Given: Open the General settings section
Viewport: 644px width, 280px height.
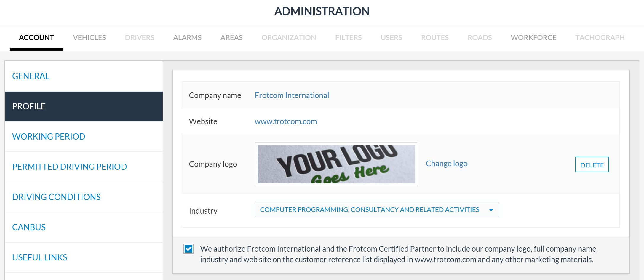Looking at the screenshot, I should [31, 76].
